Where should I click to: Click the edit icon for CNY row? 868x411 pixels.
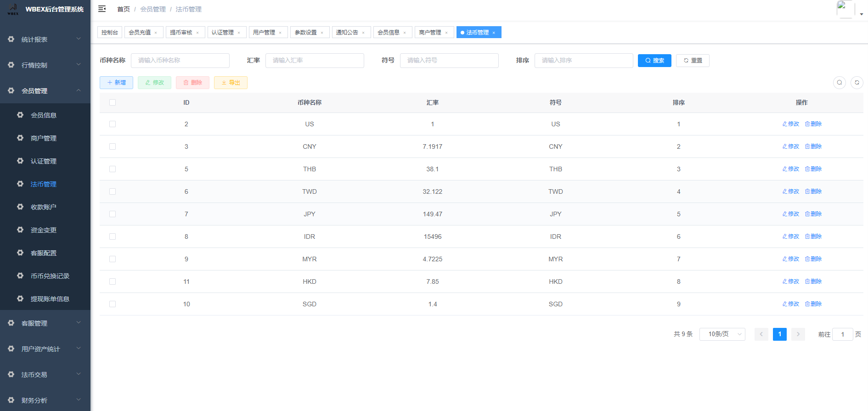[790, 146]
